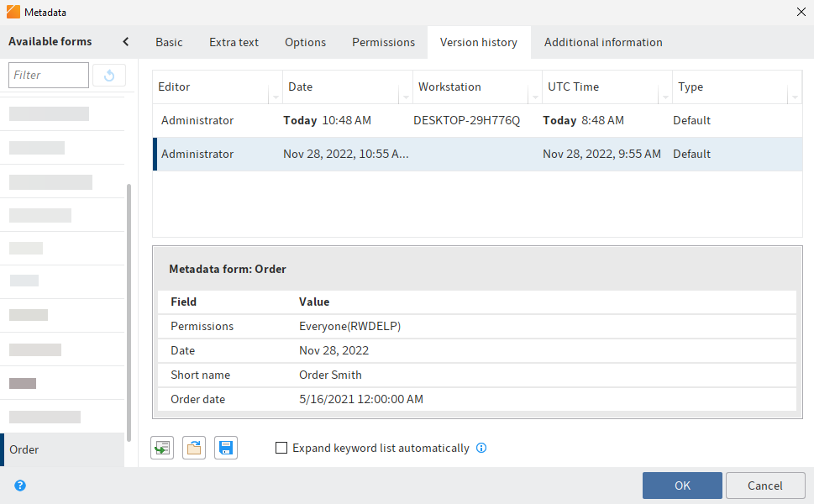
Task: Click the blue save floppy disk icon
Action: coord(226,449)
